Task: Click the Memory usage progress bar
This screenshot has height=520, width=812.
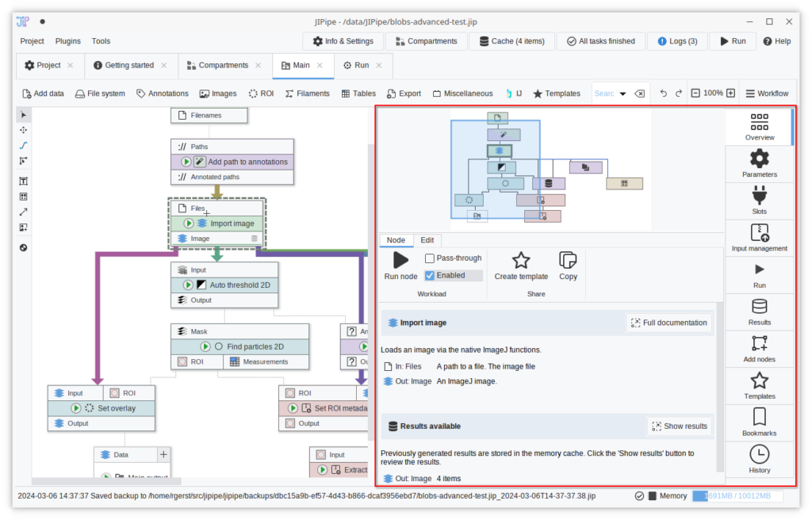Action: coord(737,496)
